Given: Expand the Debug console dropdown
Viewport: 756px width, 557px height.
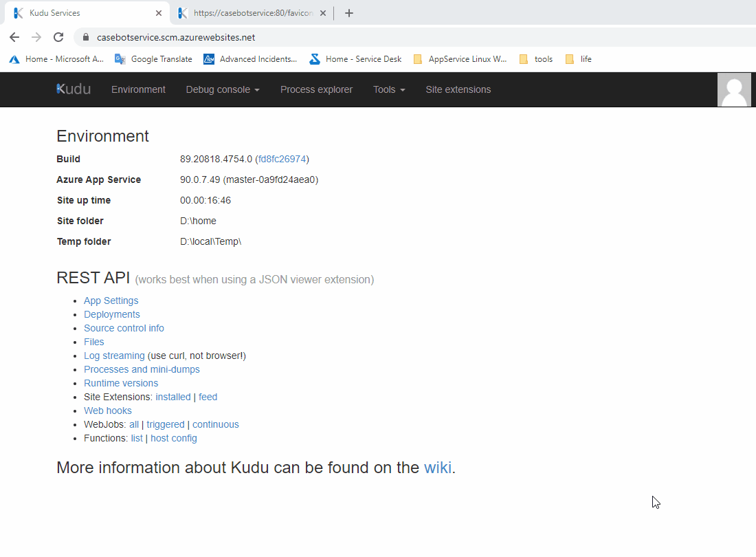Looking at the screenshot, I should 223,89.
